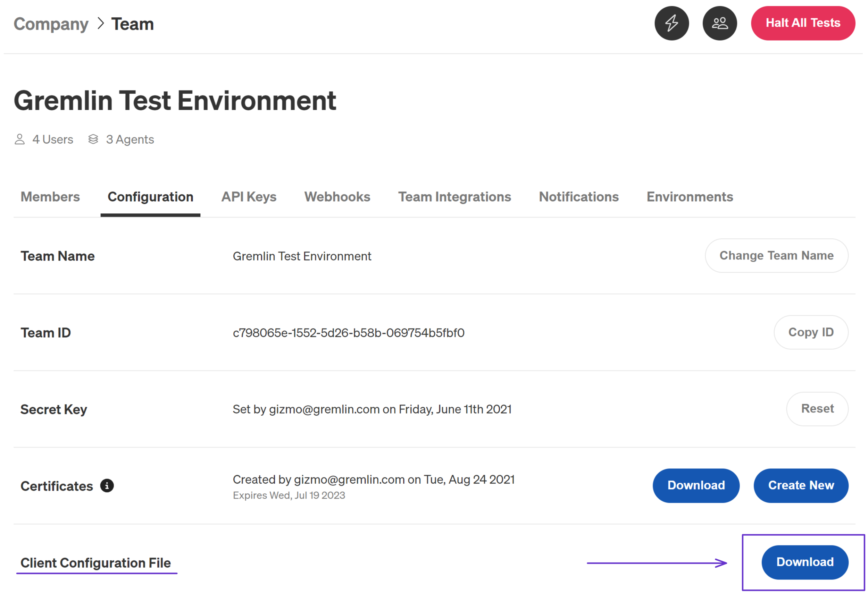Click the Notifications tab
Image resolution: width=868 pixels, height=594 pixels.
click(x=578, y=196)
